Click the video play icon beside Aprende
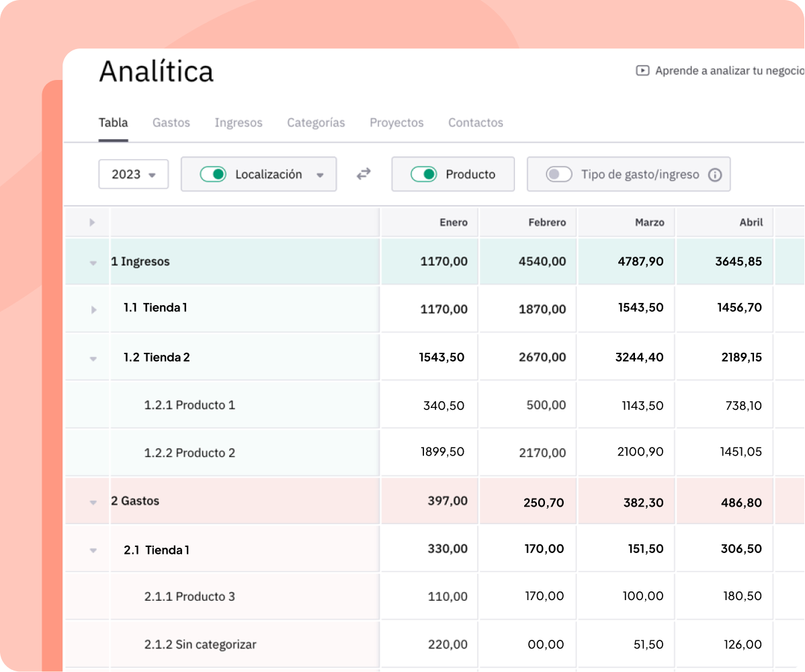805x672 pixels. coord(642,71)
